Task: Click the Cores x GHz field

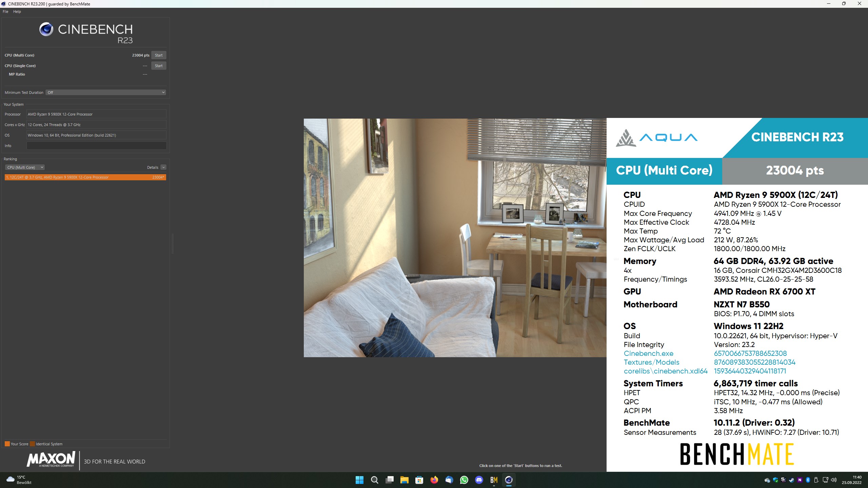Action: pos(96,125)
